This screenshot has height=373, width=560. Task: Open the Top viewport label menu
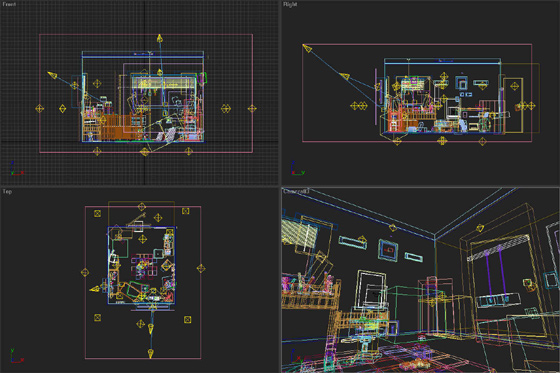point(7,192)
